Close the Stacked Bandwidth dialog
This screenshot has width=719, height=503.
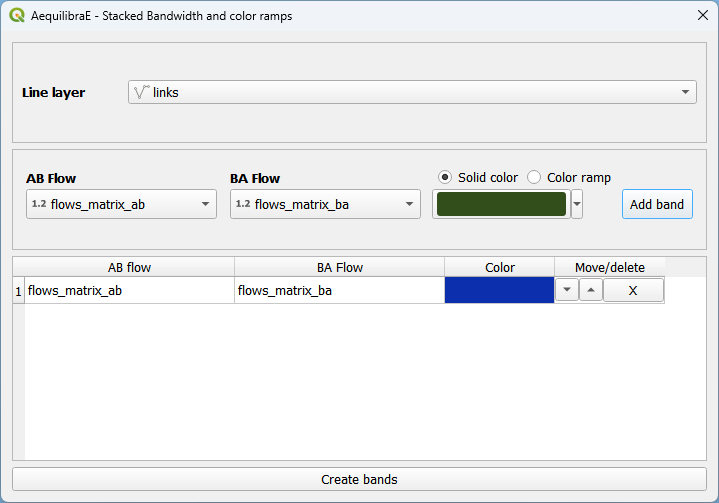(x=702, y=15)
